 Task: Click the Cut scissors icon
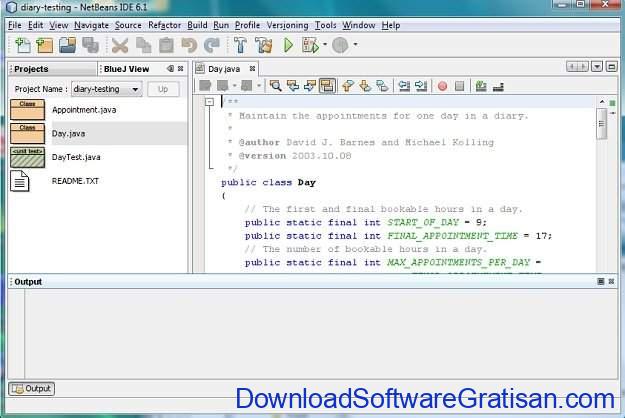(x=120, y=45)
